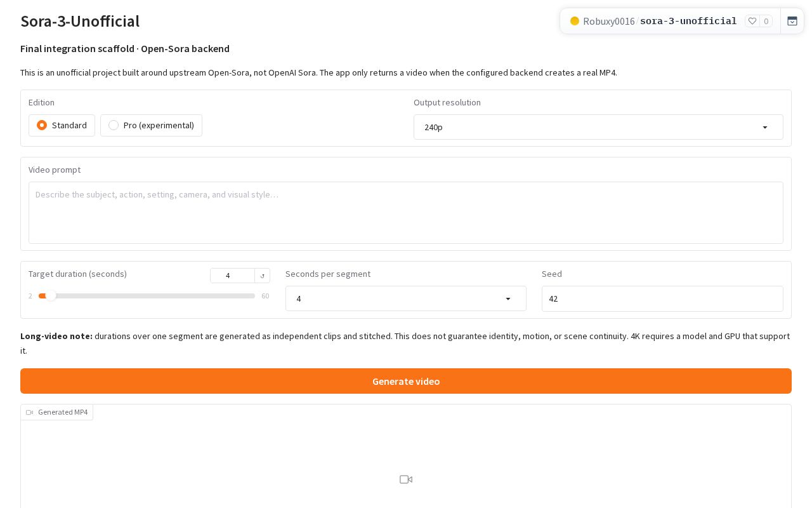Viewport: 812px width, 508px height.
Task: Click the like count showing 0
Action: click(x=766, y=21)
